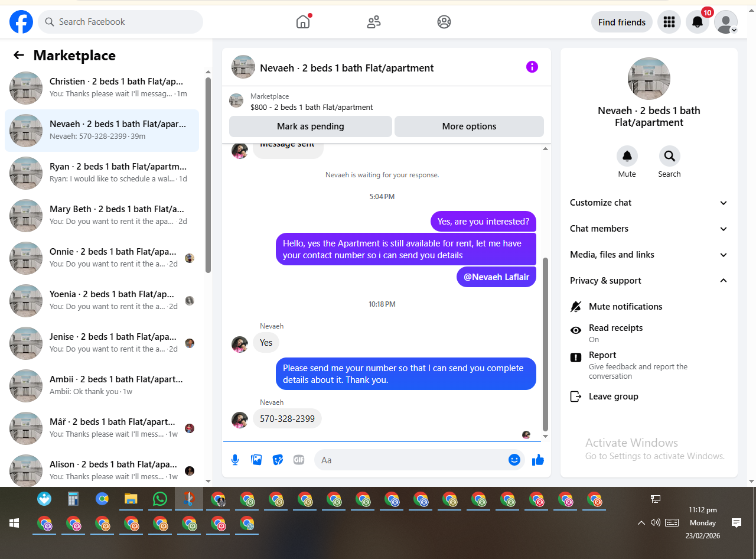Click Nevaeh's avatar beside the Yes message
Image resolution: width=756 pixels, height=559 pixels.
[x=240, y=344]
